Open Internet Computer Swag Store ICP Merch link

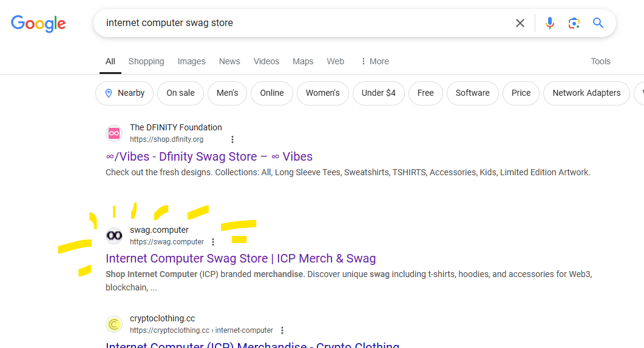click(x=241, y=258)
